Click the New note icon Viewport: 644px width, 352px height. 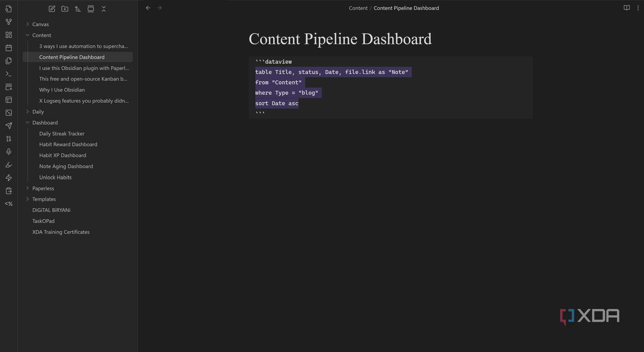click(x=52, y=9)
